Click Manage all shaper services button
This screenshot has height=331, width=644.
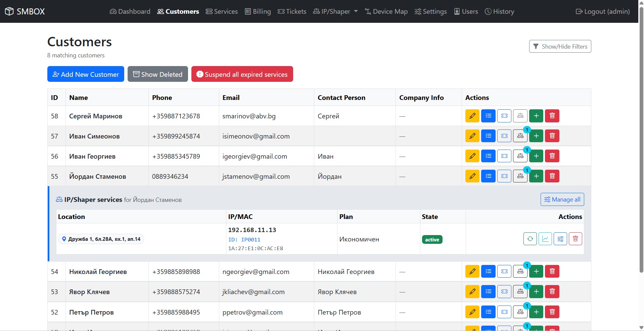(562, 199)
